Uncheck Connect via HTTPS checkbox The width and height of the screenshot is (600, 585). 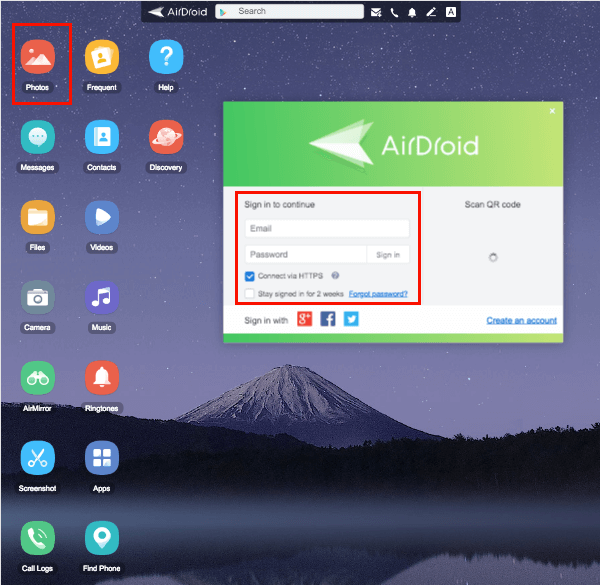249,276
